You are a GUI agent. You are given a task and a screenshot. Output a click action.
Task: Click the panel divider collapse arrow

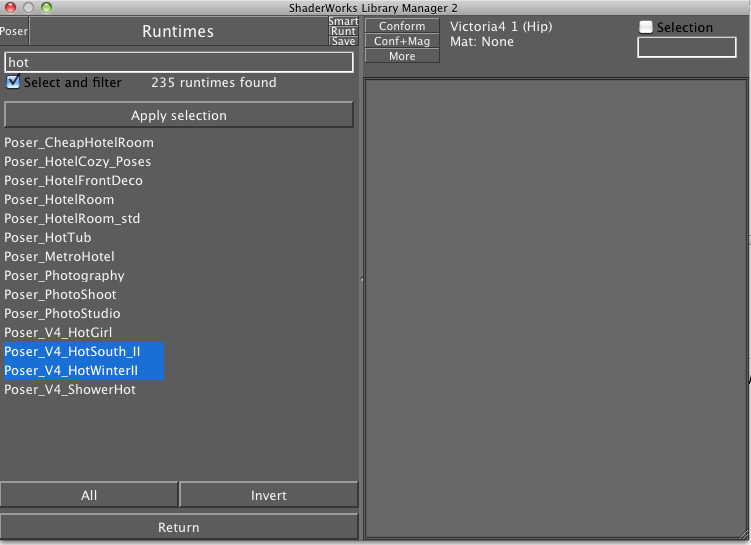tap(362, 279)
